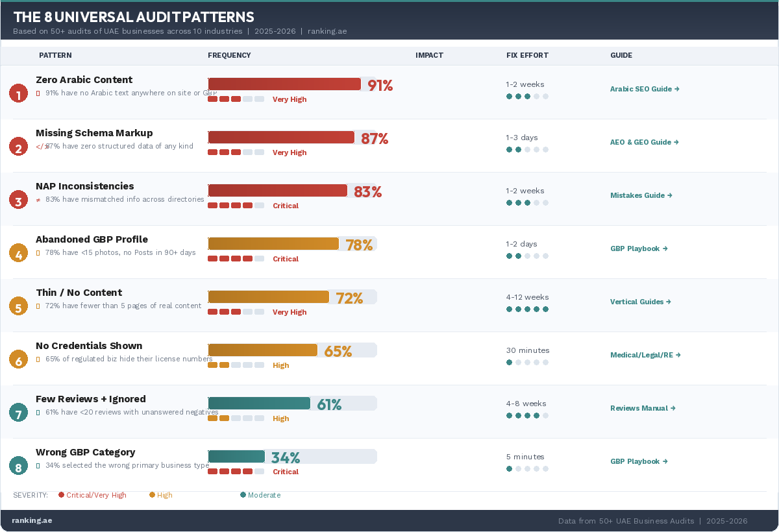The height and width of the screenshot is (532, 779).
Task: Follow the Mistakes Guide link
Action: [641, 195]
